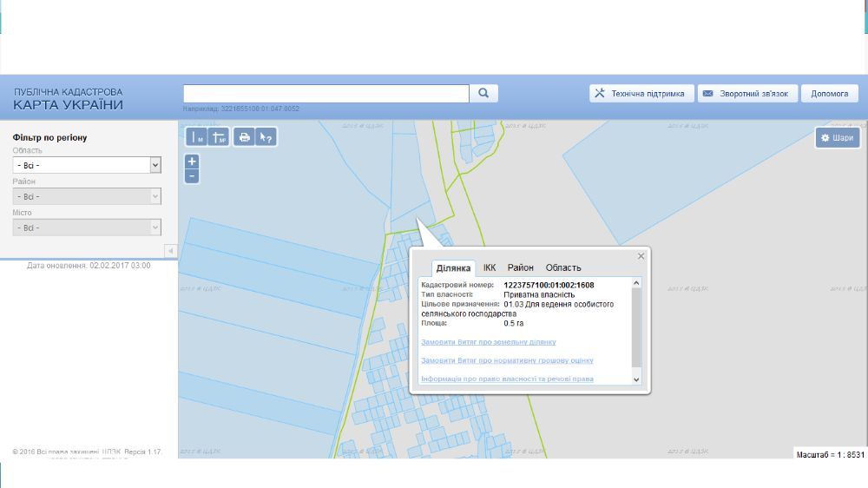Zoom in with the plus button
Image resolution: width=868 pixels, height=488 pixels.
click(x=192, y=162)
